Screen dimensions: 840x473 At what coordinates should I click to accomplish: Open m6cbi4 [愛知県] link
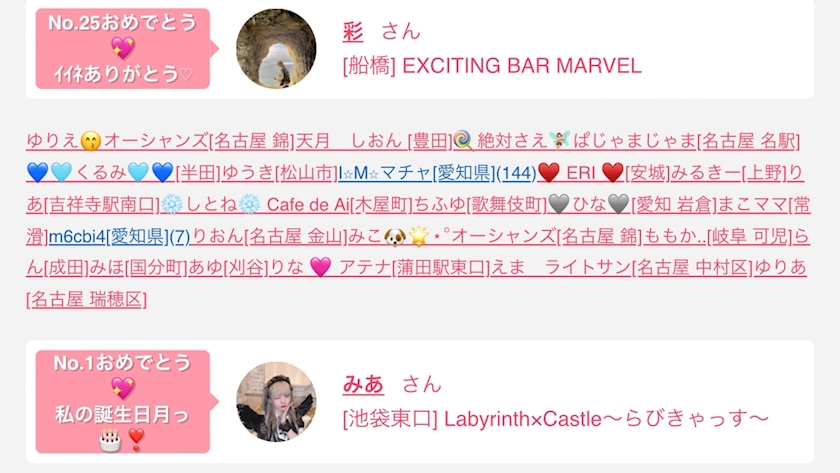pos(119,236)
